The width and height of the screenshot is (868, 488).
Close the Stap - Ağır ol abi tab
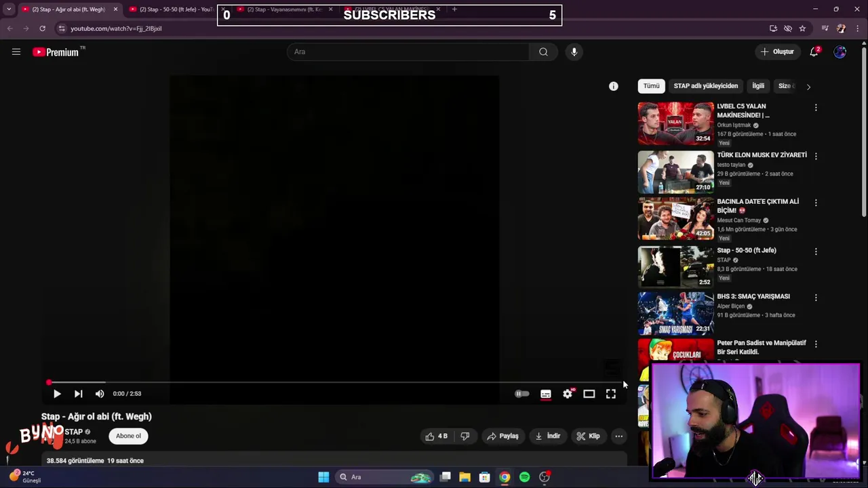[x=115, y=9]
